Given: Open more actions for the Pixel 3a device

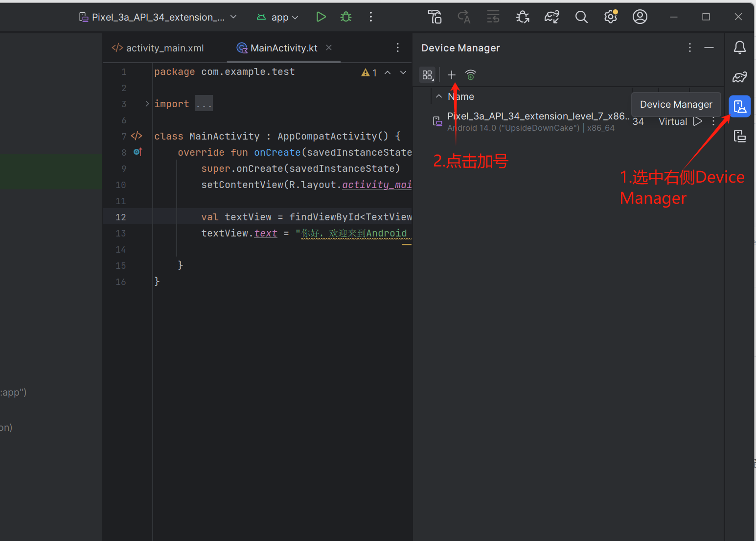Looking at the screenshot, I should (x=713, y=121).
